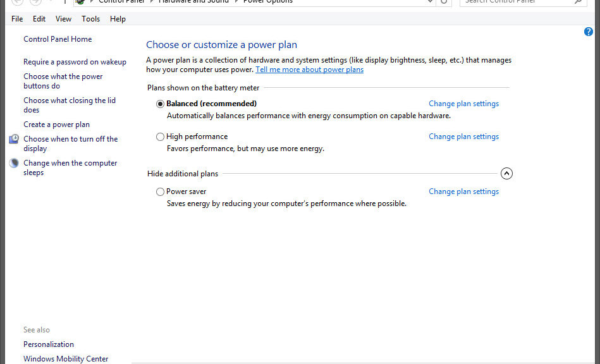Select the Balanced power plan
Screen dimensions: 600x364
(160, 103)
